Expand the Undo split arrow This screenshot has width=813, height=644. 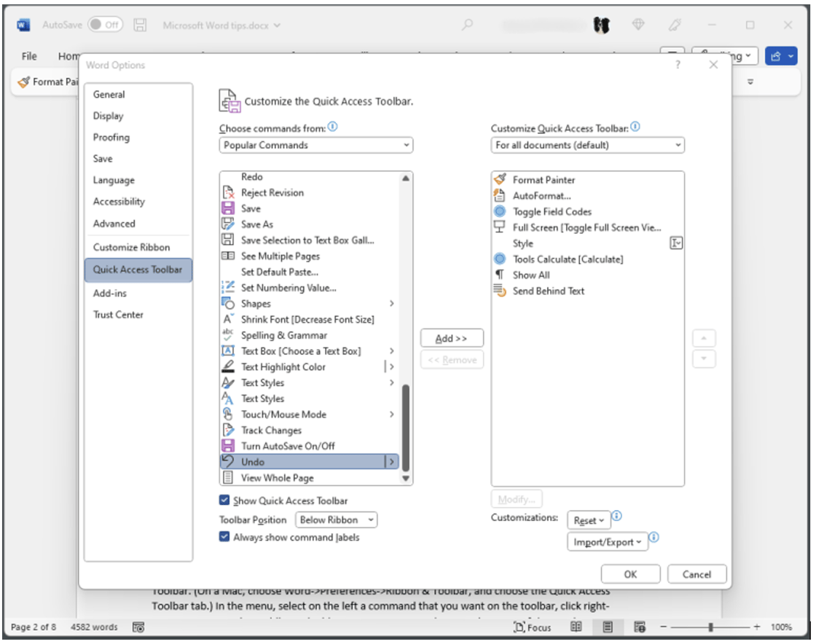(x=392, y=461)
